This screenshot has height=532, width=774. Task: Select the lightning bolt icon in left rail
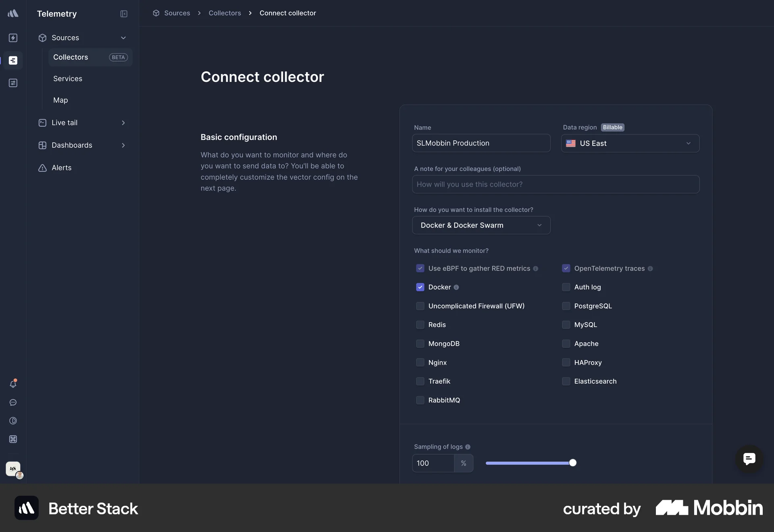(13, 38)
